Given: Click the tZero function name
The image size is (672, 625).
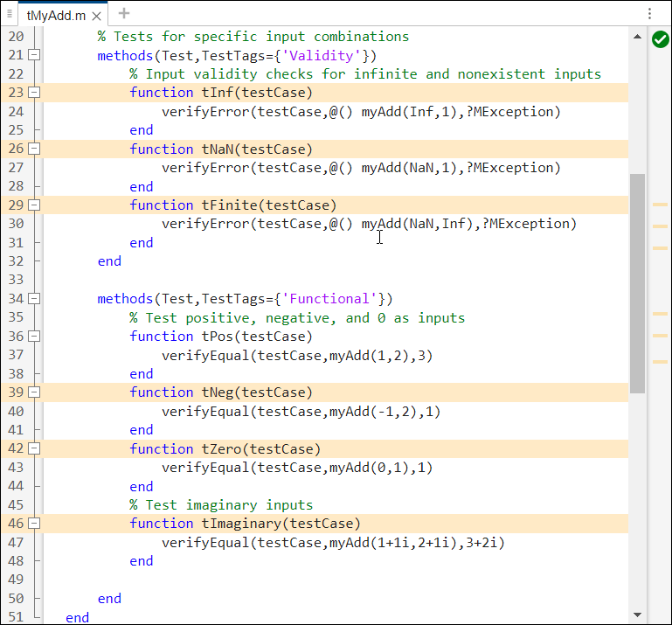Looking at the screenshot, I should pos(222,449).
